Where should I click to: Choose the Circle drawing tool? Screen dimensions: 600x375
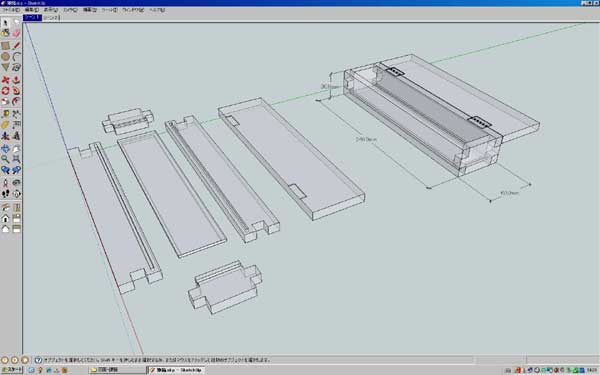point(5,57)
